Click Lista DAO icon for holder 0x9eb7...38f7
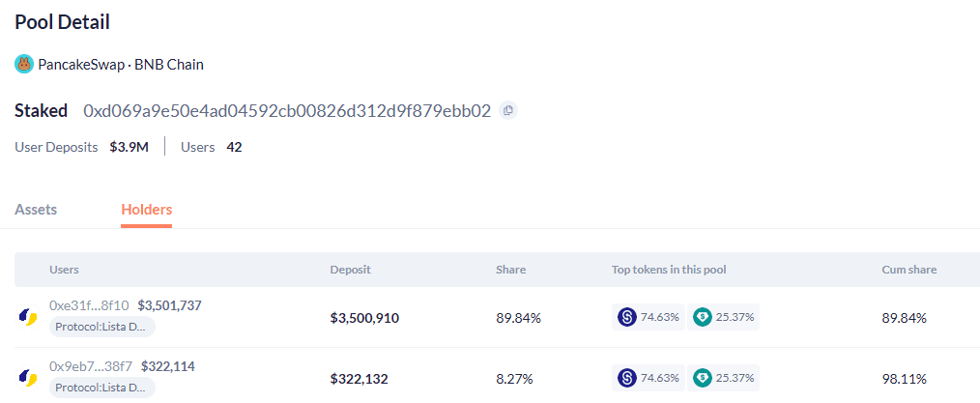Image resolution: width=980 pixels, height=403 pixels. [28, 378]
